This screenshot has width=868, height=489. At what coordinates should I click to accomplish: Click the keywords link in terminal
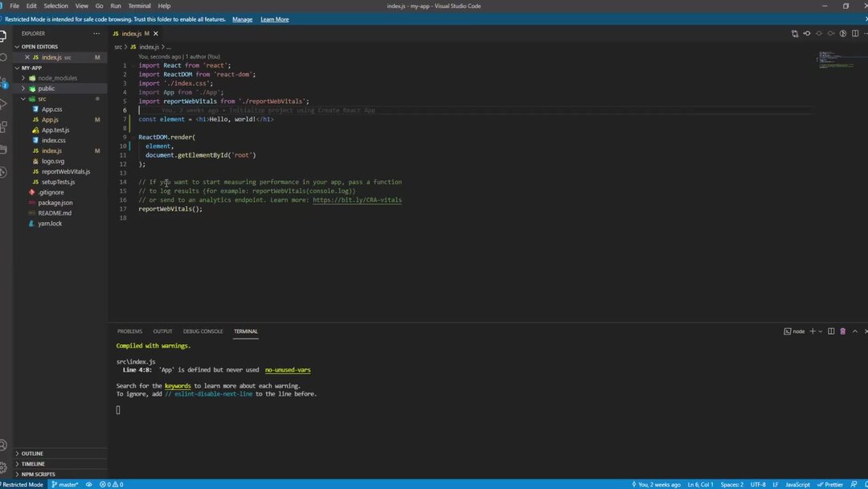click(x=177, y=386)
